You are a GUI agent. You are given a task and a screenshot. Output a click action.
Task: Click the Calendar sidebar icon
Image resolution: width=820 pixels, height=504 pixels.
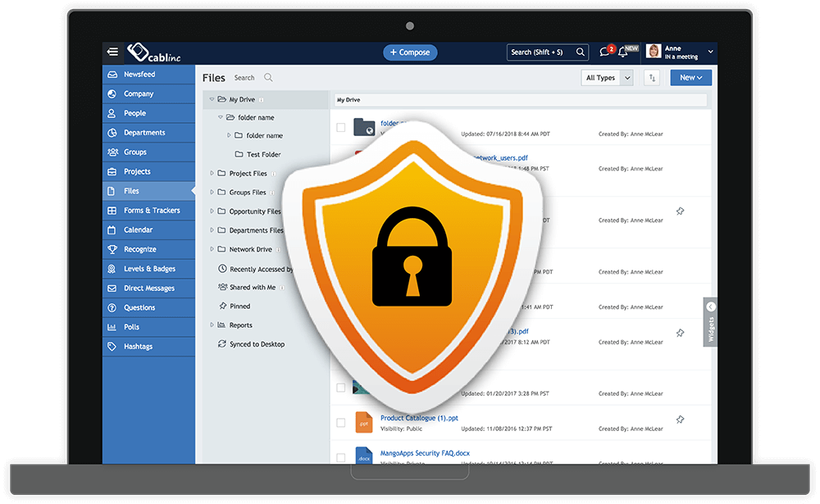click(x=112, y=229)
